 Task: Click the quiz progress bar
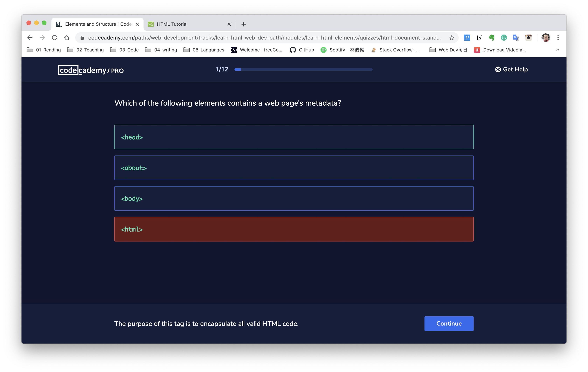click(303, 70)
